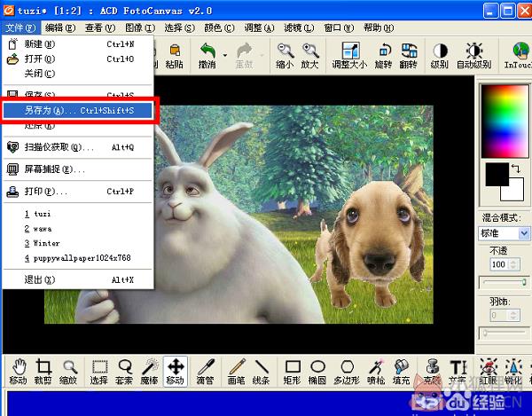Choose Open (打开) from File menu
The height and width of the screenshot is (416, 532).
(x=78, y=59)
